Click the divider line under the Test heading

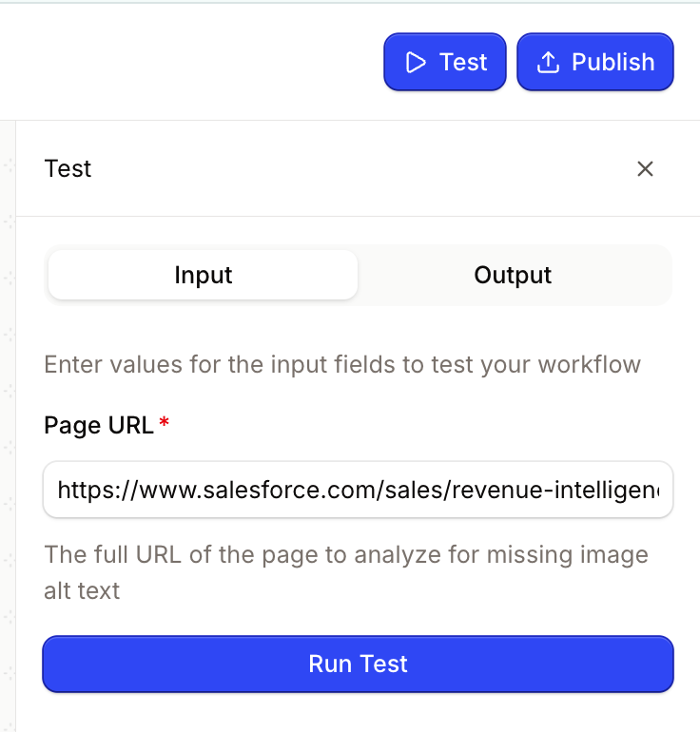pyautogui.click(x=358, y=216)
